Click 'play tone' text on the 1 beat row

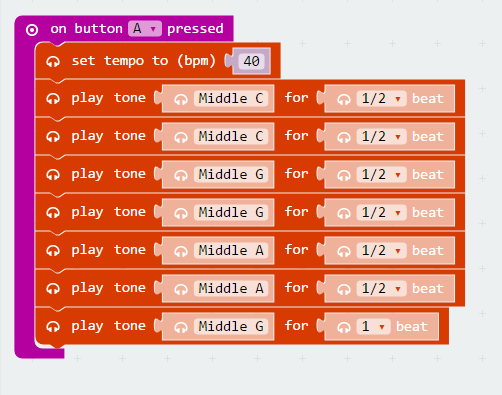[108, 327]
